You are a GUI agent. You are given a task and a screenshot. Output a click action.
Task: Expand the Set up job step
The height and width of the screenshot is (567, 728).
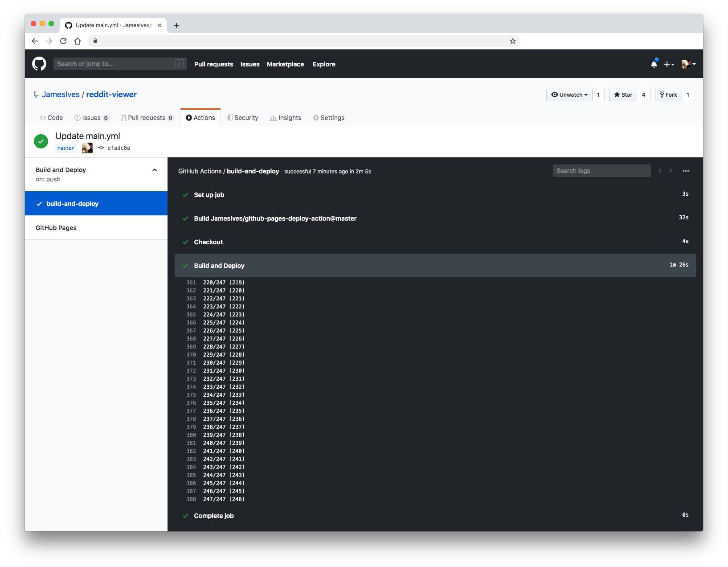click(x=435, y=195)
